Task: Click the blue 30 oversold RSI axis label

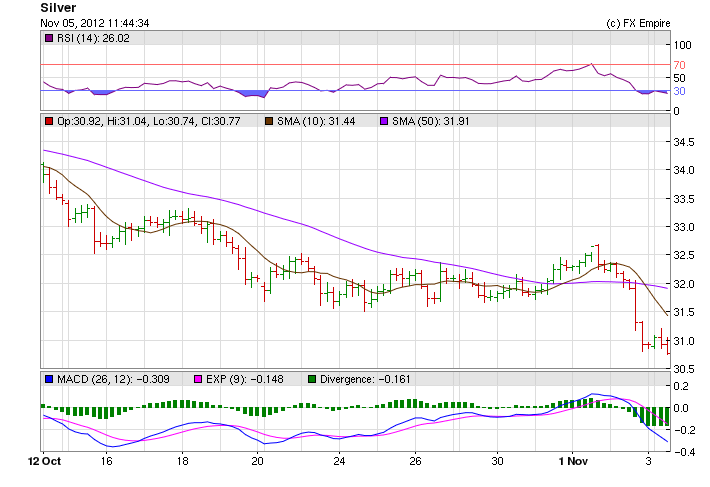Action: click(x=679, y=91)
